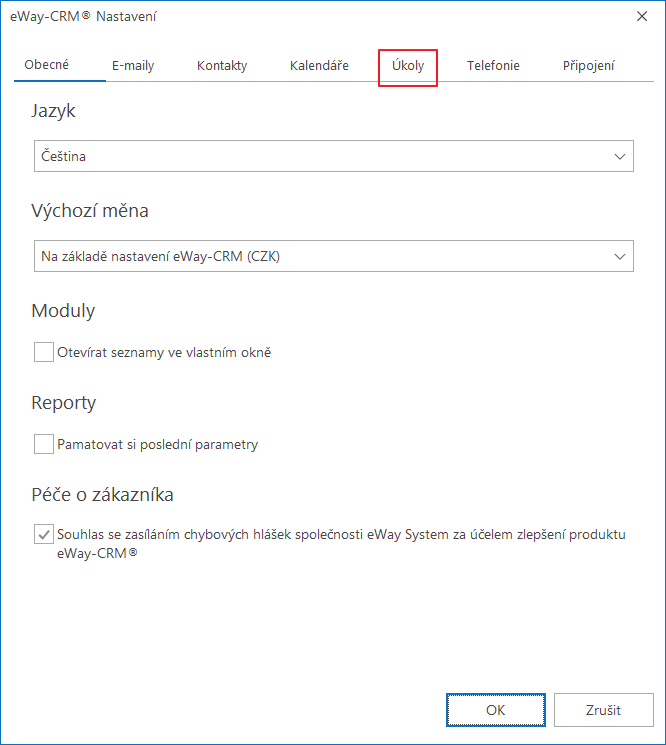The width and height of the screenshot is (666, 745).
Task: Expand the Výchozí měna combo box
Action: 333,256
